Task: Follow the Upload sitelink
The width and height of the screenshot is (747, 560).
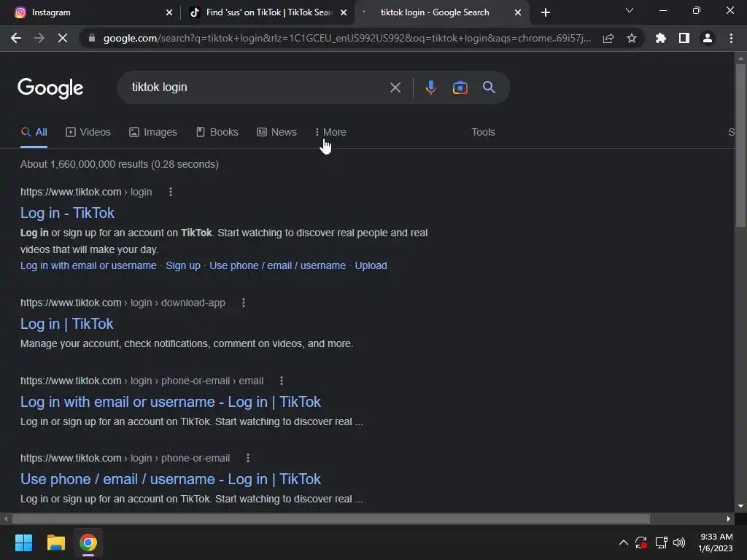Action: pos(371,265)
